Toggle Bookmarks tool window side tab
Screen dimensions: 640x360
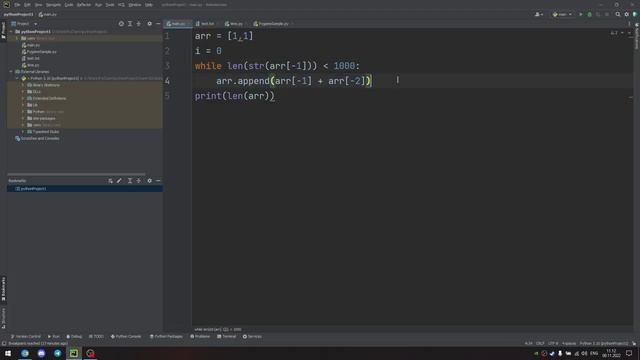pyautogui.click(x=3, y=289)
